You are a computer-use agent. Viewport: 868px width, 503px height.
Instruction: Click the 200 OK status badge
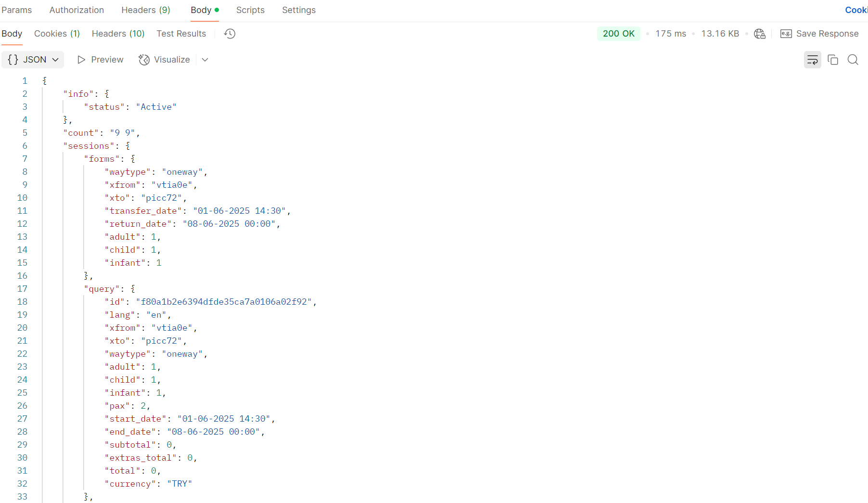618,34
